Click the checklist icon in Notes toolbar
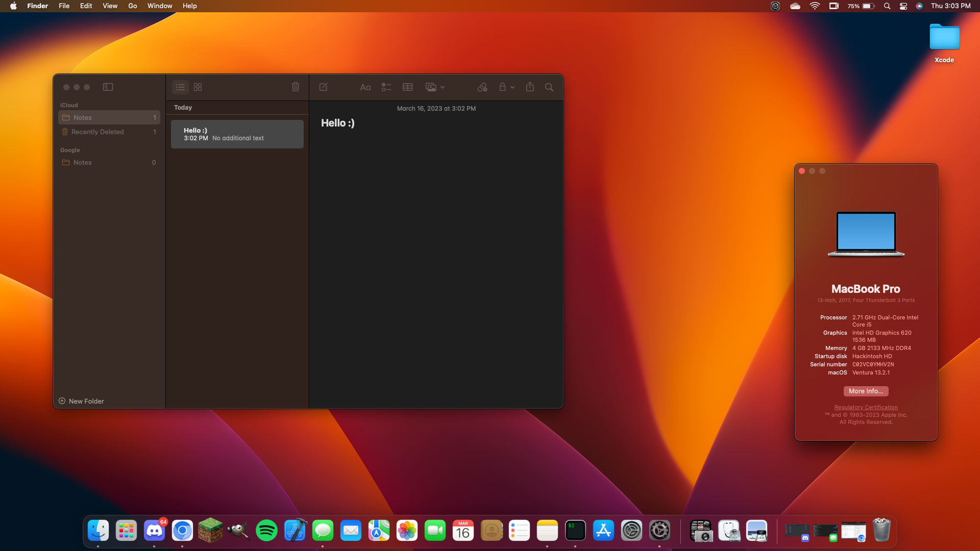The height and width of the screenshot is (551, 980). [387, 87]
